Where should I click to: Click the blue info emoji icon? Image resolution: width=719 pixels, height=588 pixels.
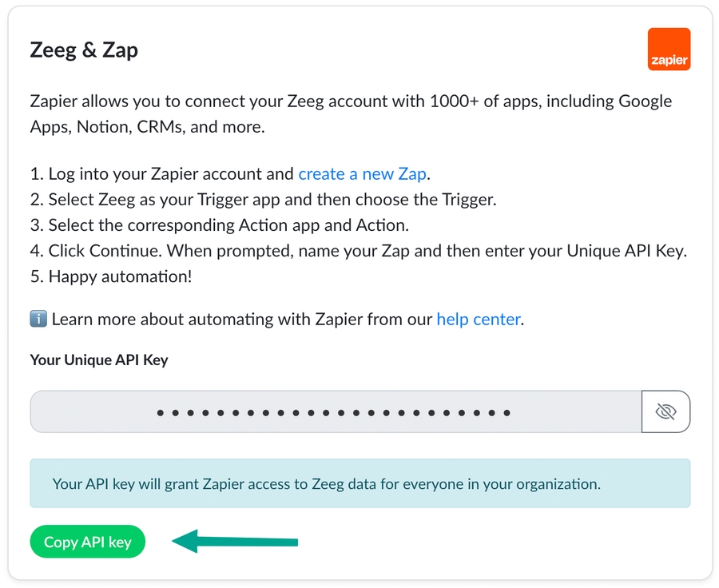pyautogui.click(x=38, y=320)
